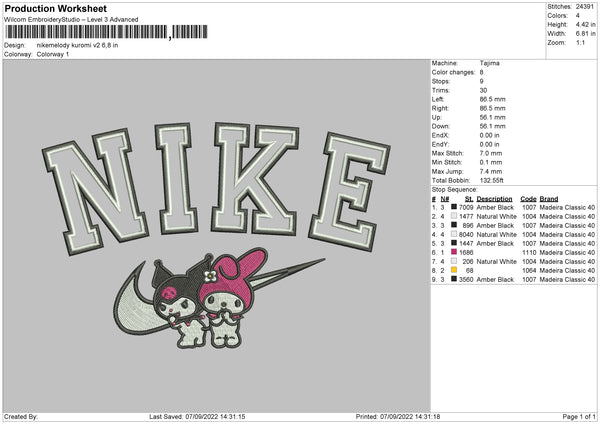Click the "Stops:" label

pyautogui.click(x=441, y=81)
